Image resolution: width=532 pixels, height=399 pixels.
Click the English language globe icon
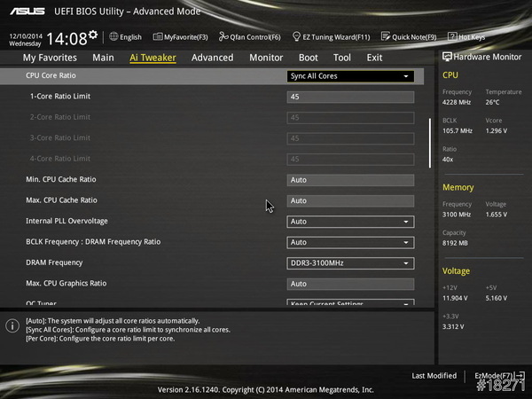pos(113,37)
